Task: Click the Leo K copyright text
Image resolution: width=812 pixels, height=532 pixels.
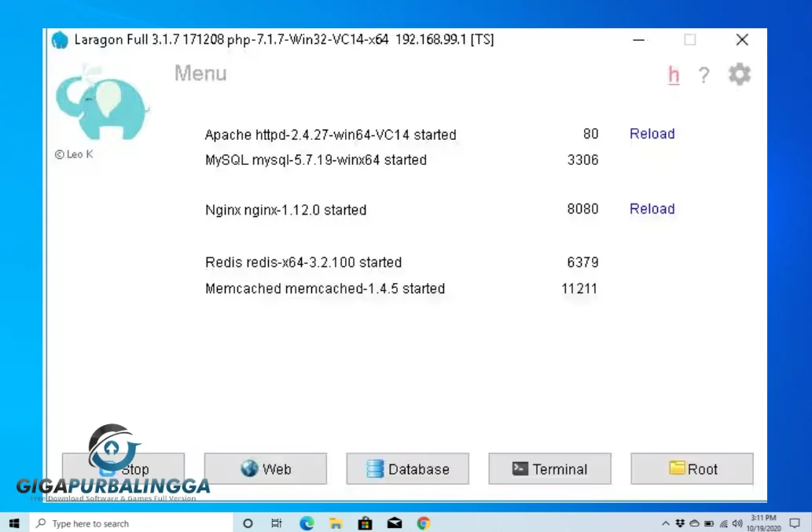Action: [74, 154]
